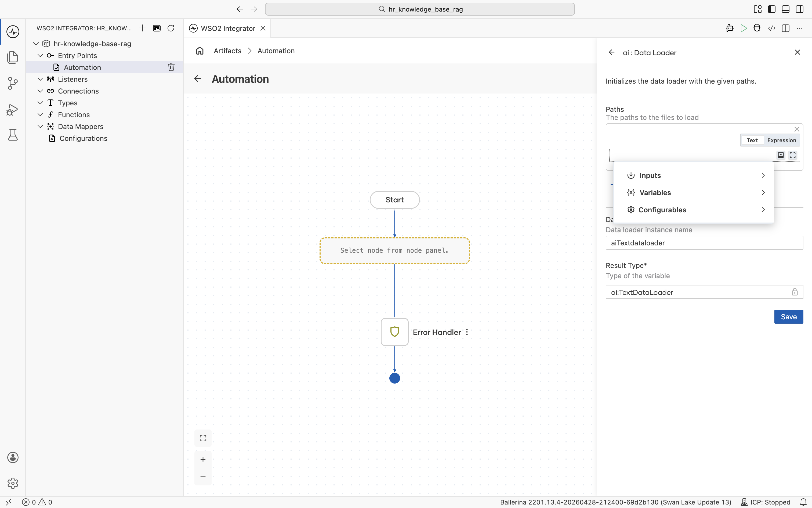Click the hr_knowledge_base_rag command center search
Screen dimensions: 812x508
(420, 9)
